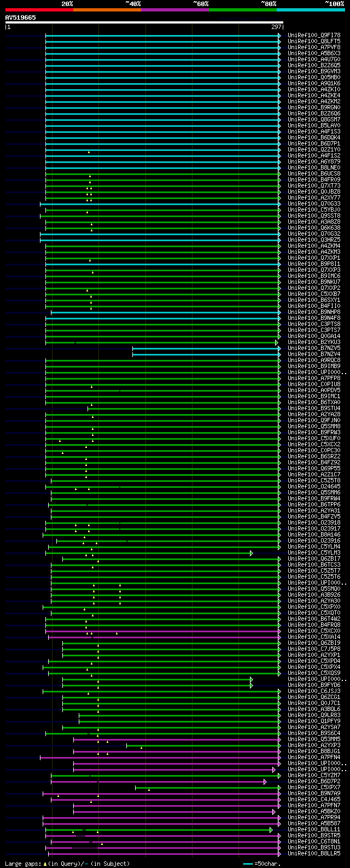The width and height of the screenshot is (350, 868).
Task: Click hit label UniRef100_B9NKU7
Action: [314, 282]
